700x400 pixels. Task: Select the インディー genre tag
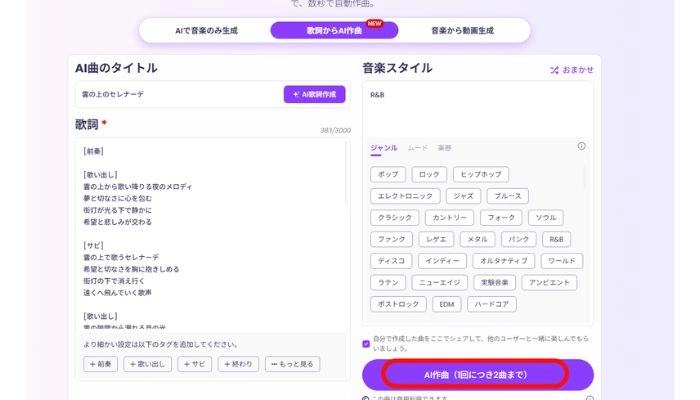tap(442, 261)
